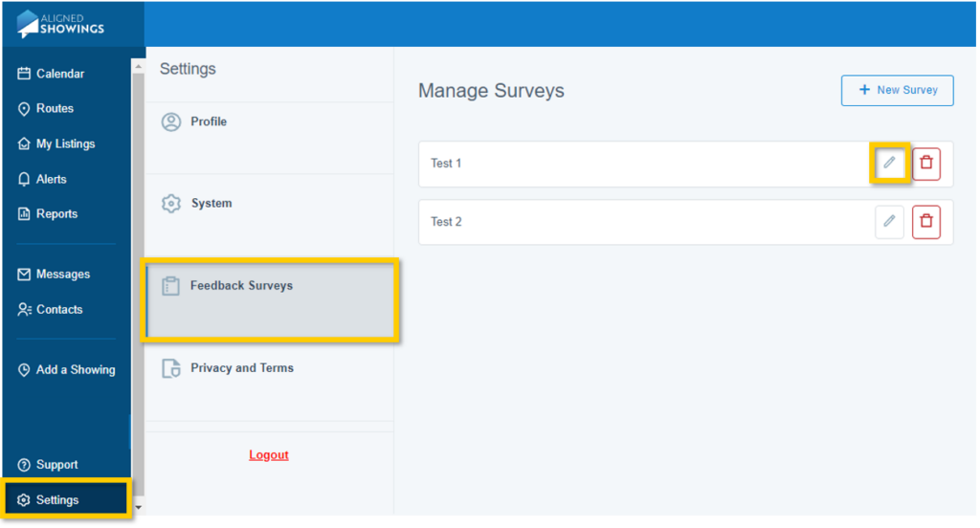This screenshot has height=528, width=980.
Task: Delete the Test 2 survey with trash icon
Action: click(x=925, y=222)
